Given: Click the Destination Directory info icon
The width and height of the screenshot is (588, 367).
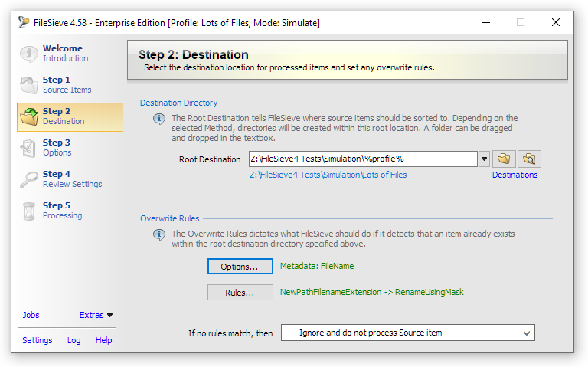Looking at the screenshot, I should [x=159, y=120].
